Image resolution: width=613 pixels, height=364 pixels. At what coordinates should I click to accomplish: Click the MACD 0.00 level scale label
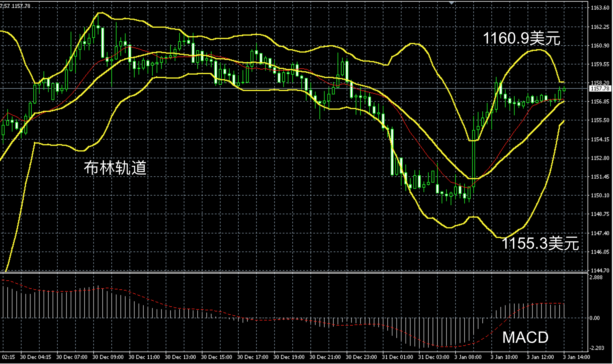coord(594,318)
